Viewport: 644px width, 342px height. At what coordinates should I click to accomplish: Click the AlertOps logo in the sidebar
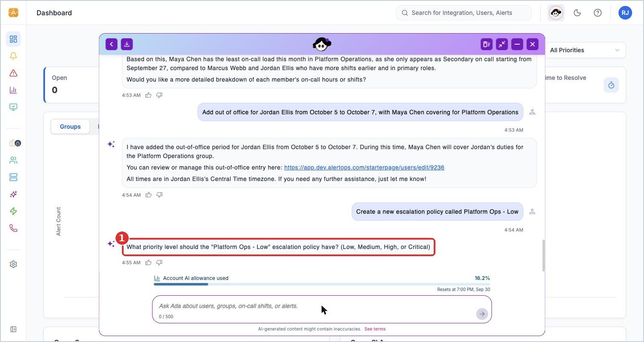click(13, 13)
